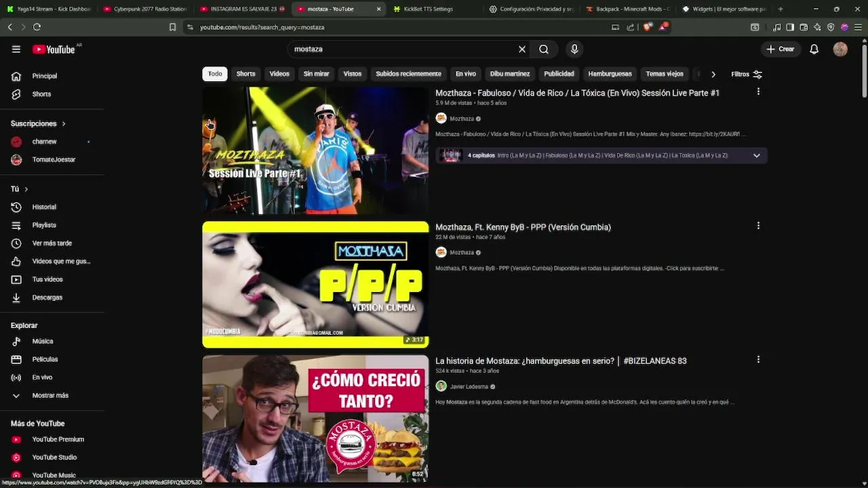Select the Hamburguesas filter chip
The image size is (868, 488).
[610, 74]
